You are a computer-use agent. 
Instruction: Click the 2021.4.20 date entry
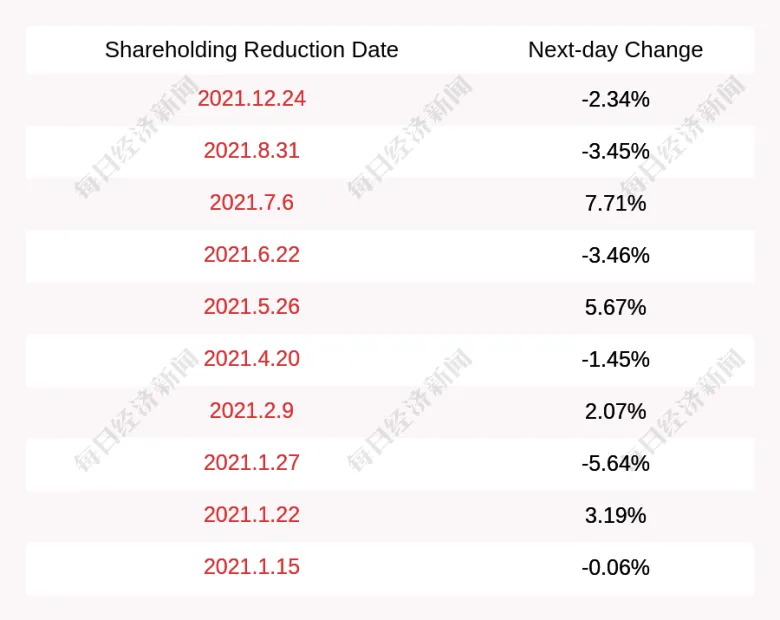[251, 359]
